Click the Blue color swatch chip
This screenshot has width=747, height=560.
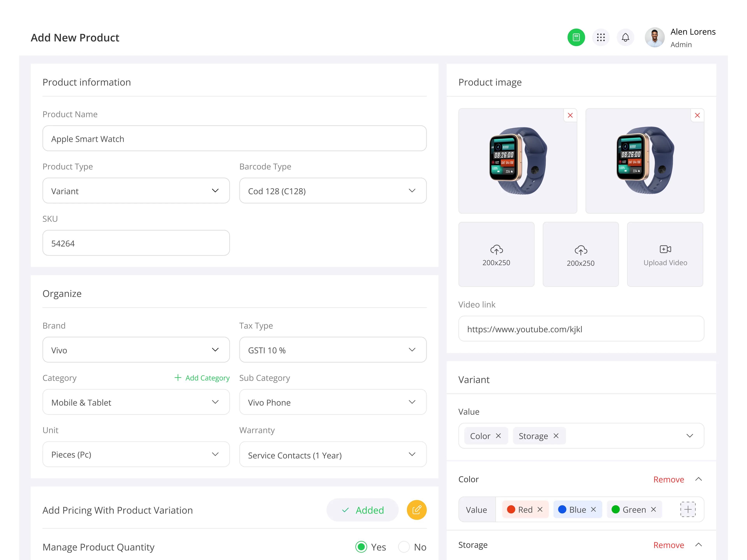pyautogui.click(x=577, y=509)
